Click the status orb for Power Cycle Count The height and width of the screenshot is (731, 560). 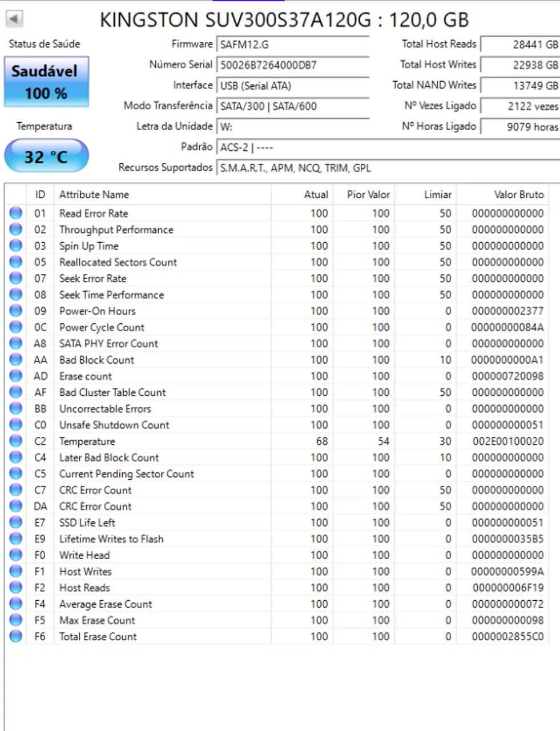(x=16, y=327)
